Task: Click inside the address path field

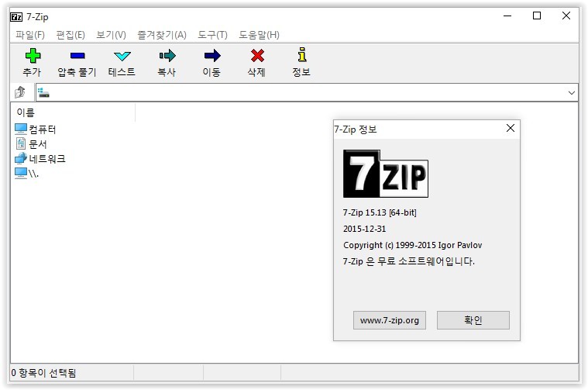Action: tap(308, 93)
